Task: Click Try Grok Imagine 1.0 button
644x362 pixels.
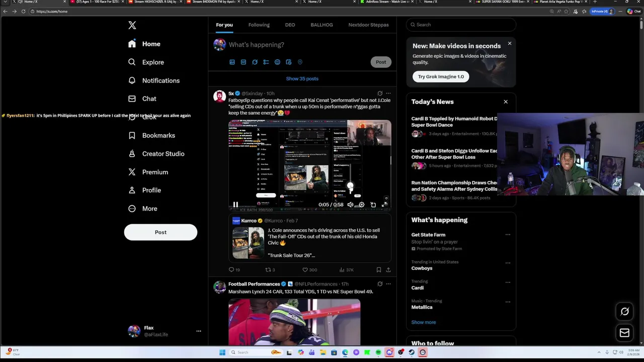Action: (441, 76)
